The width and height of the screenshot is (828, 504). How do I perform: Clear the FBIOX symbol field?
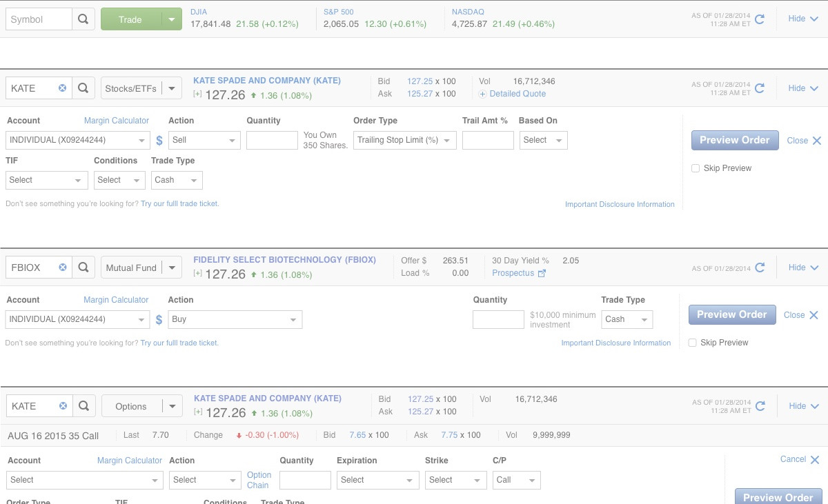click(x=62, y=268)
